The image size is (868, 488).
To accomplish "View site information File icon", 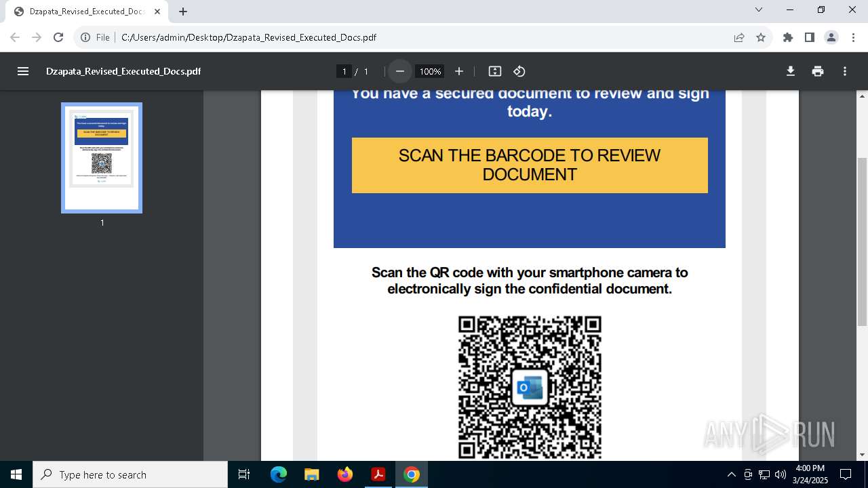I will click(x=96, y=37).
